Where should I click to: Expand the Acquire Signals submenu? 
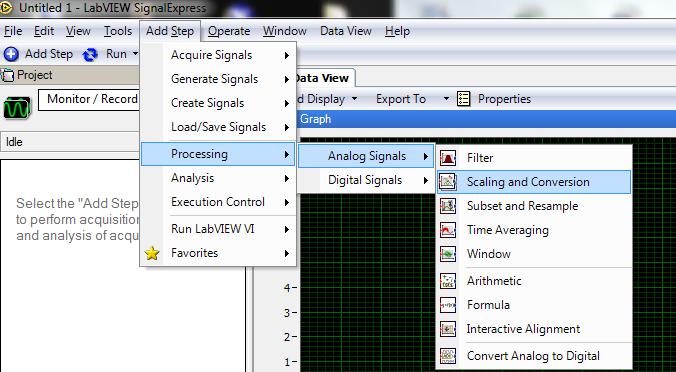click(219, 55)
